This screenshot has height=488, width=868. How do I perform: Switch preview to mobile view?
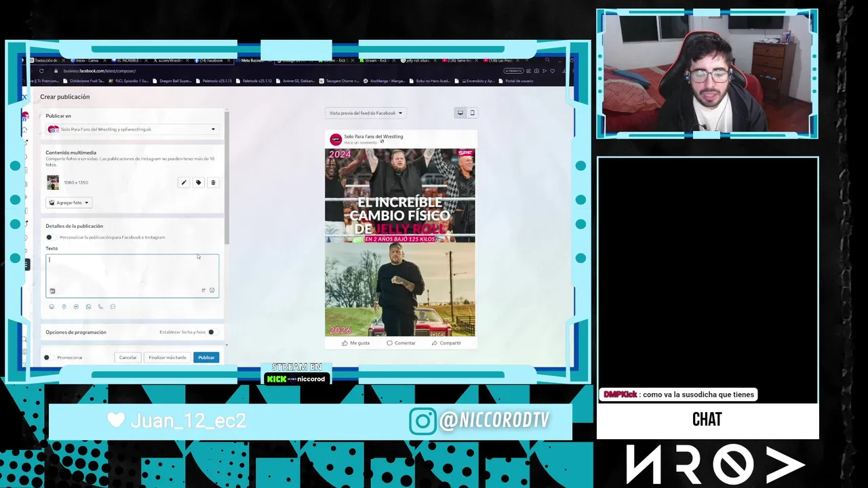(473, 113)
